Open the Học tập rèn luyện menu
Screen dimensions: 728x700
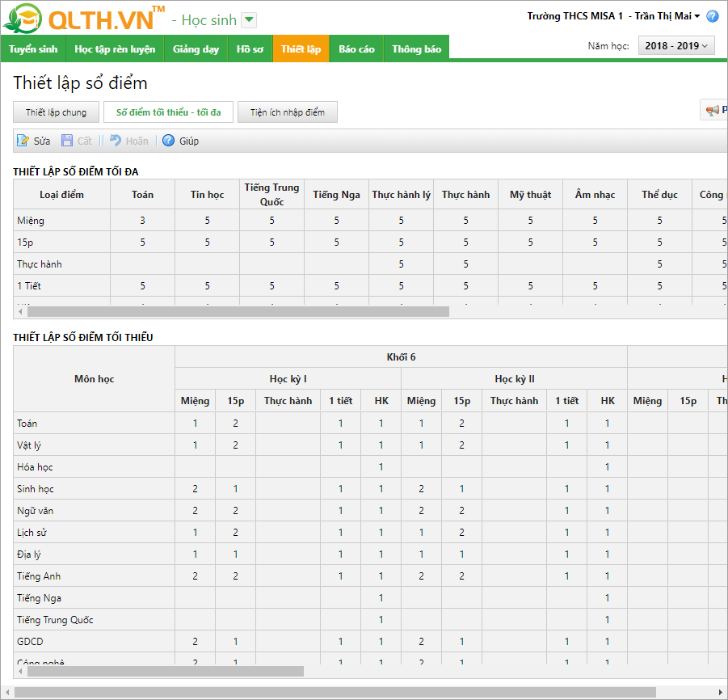click(x=115, y=48)
